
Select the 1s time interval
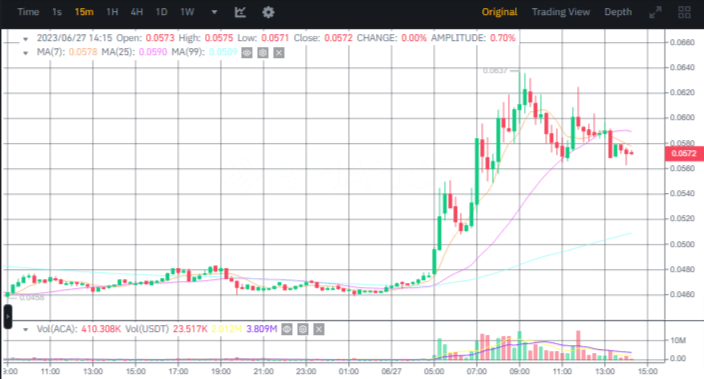coord(57,12)
